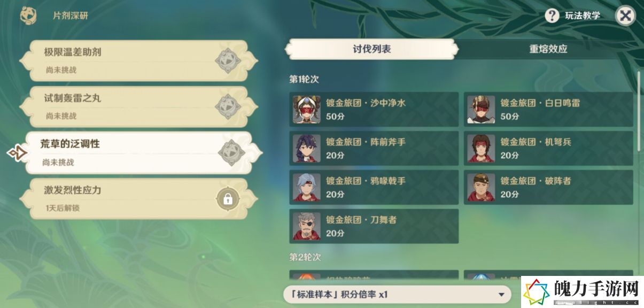Switch to the 重熔效应 tab

coord(548,49)
